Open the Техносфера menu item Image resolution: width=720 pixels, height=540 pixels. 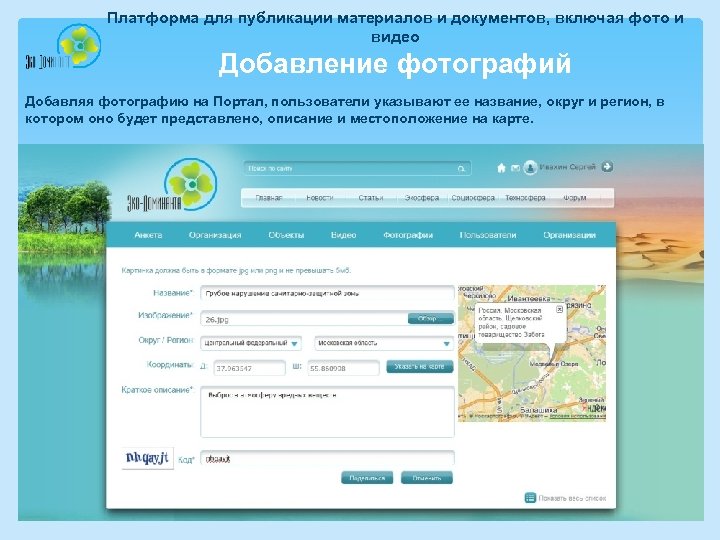pyautogui.click(x=525, y=198)
